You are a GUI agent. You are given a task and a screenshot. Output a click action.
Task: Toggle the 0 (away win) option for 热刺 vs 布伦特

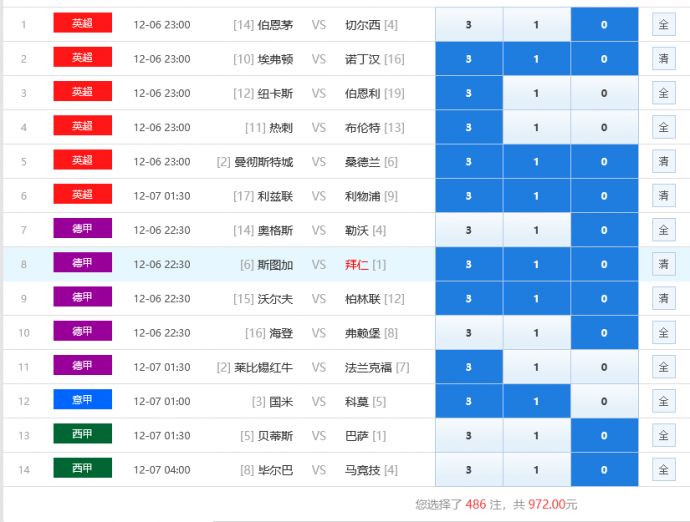point(604,127)
